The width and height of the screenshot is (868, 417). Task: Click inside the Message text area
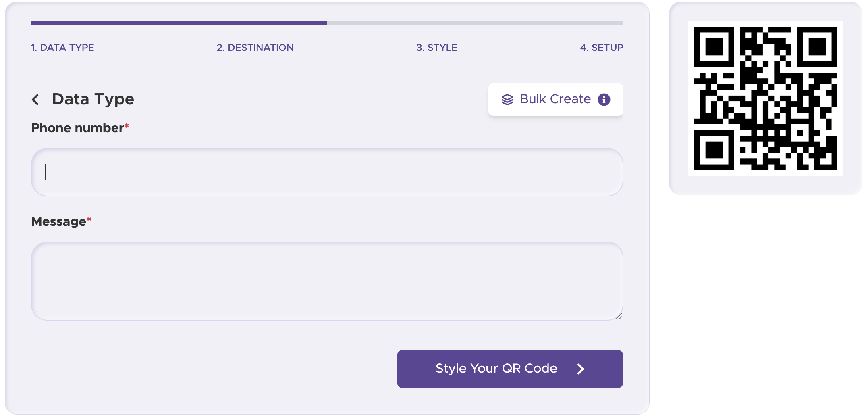(x=327, y=281)
